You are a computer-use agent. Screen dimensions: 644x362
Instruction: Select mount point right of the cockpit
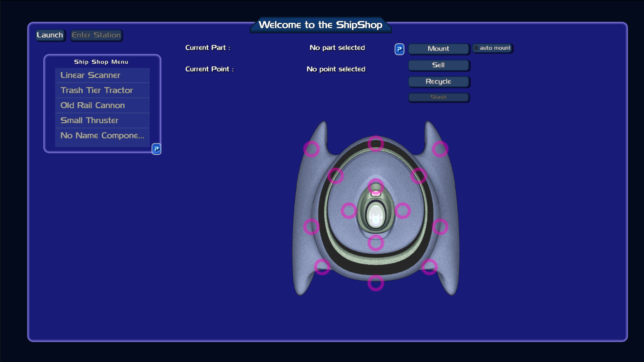pyautogui.click(x=403, y=211)
